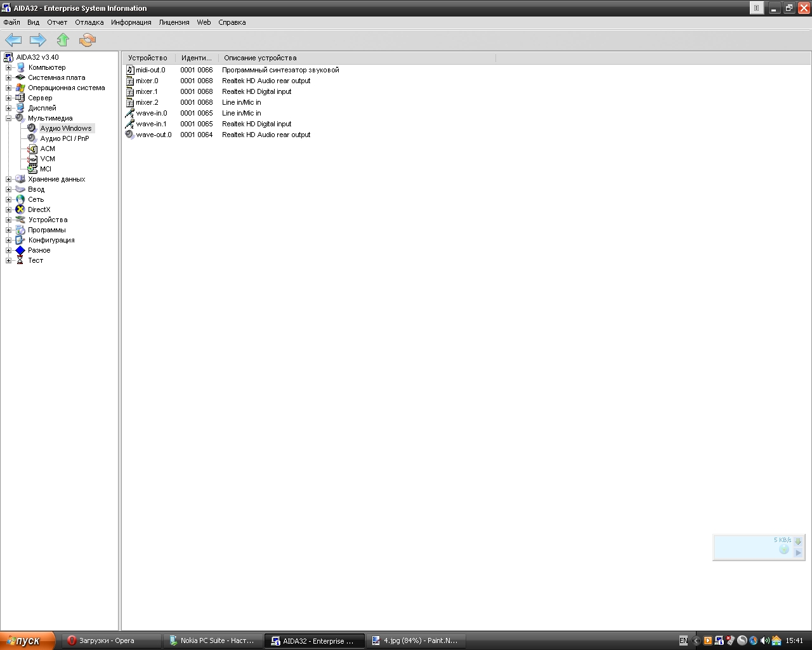This screenshot has width=812, height=650.
Task: Expand the Сервер tree node
Action: coord(8,98)
